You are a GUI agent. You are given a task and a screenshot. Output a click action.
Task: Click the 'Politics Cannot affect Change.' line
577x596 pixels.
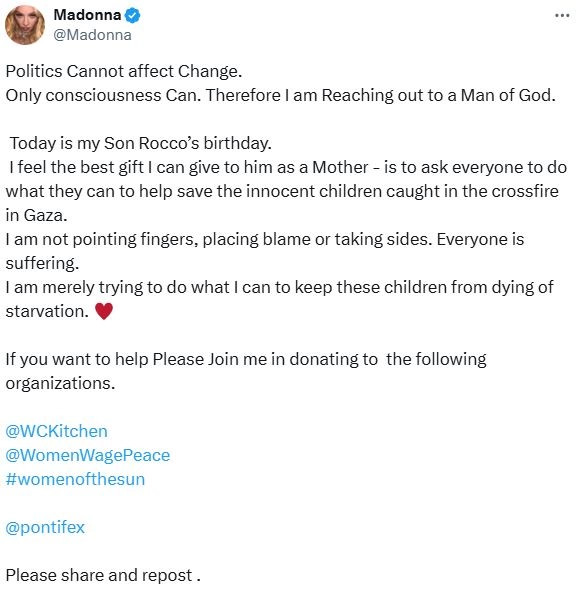(x=124, y=71)
